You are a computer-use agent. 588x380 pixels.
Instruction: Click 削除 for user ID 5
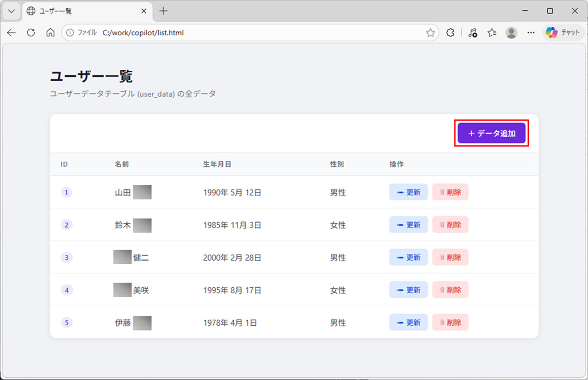450,322
